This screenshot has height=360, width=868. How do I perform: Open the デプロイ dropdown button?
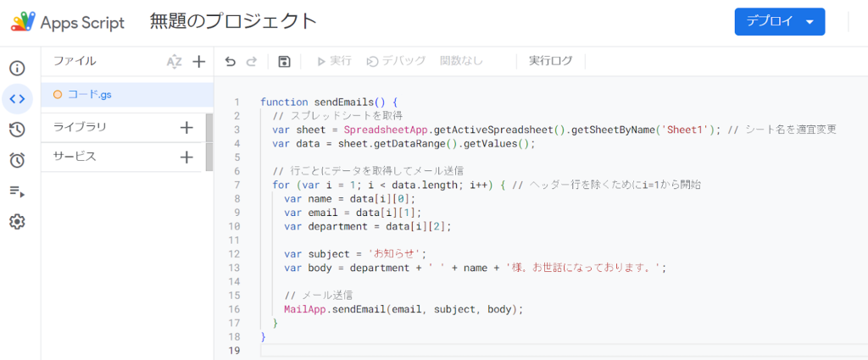pos(779,22)
